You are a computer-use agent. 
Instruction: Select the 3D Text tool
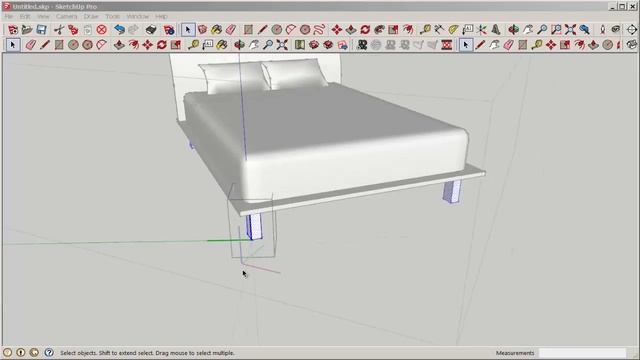[496, 29]
